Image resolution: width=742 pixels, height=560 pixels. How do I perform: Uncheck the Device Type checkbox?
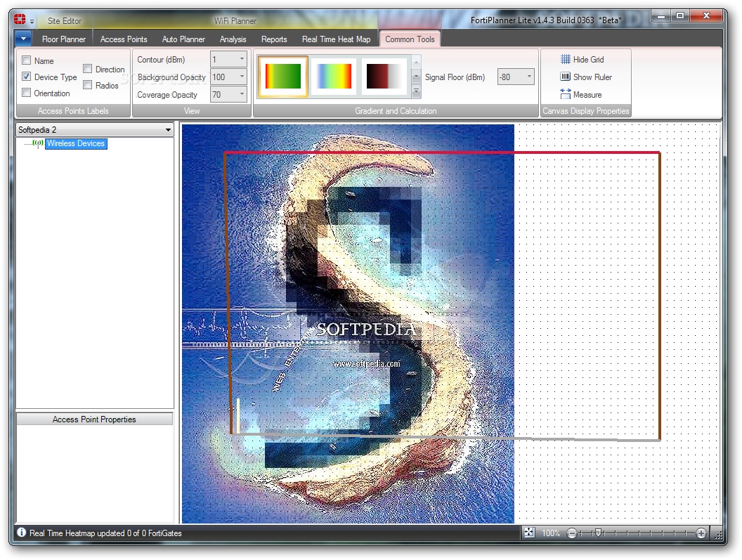click(x=27, y=76)
